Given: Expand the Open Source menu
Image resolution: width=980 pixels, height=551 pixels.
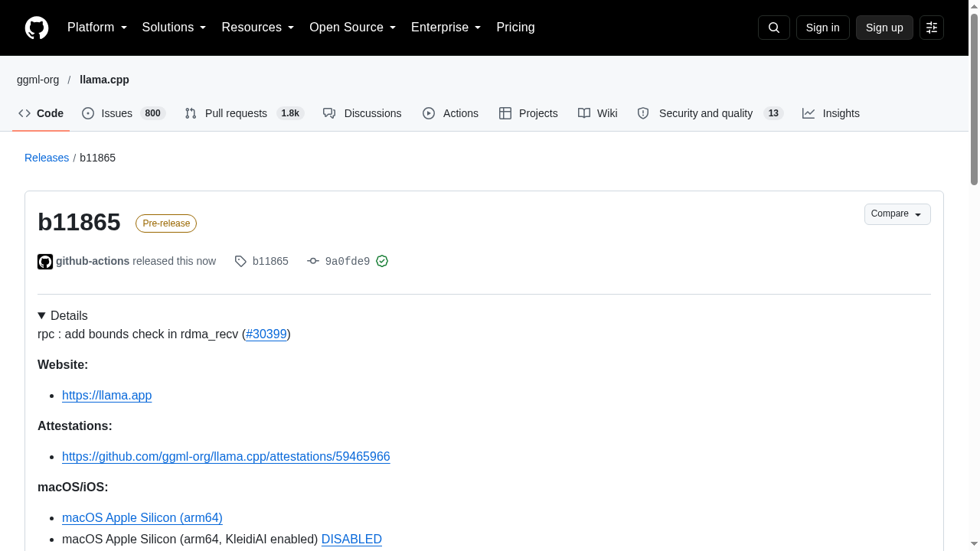Looking at the screenshot, I should click(353, 28).
